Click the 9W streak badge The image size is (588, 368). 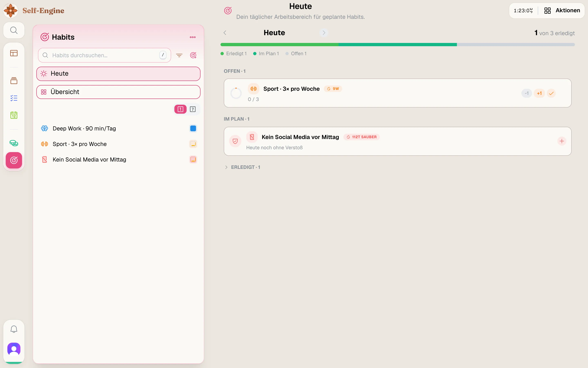tap(333, 89)
